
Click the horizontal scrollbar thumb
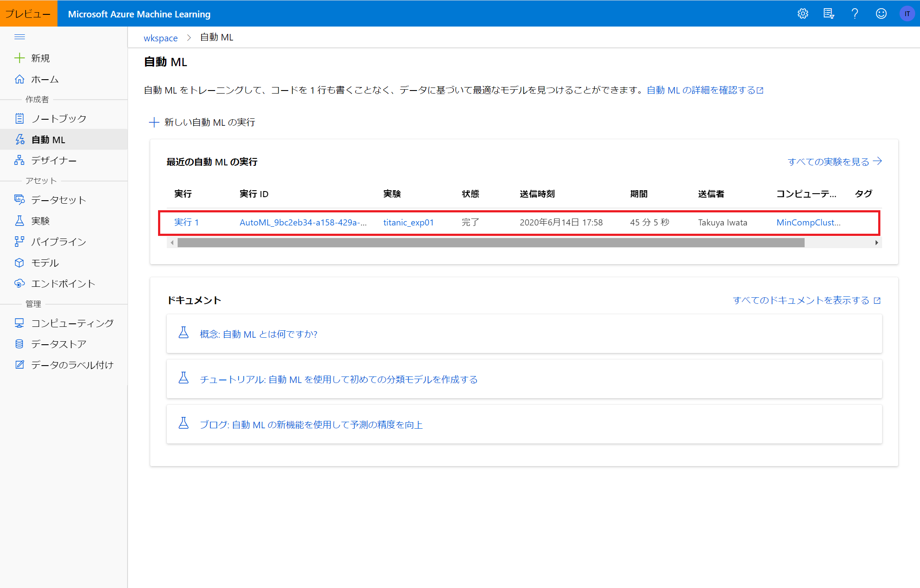point(491,243)
